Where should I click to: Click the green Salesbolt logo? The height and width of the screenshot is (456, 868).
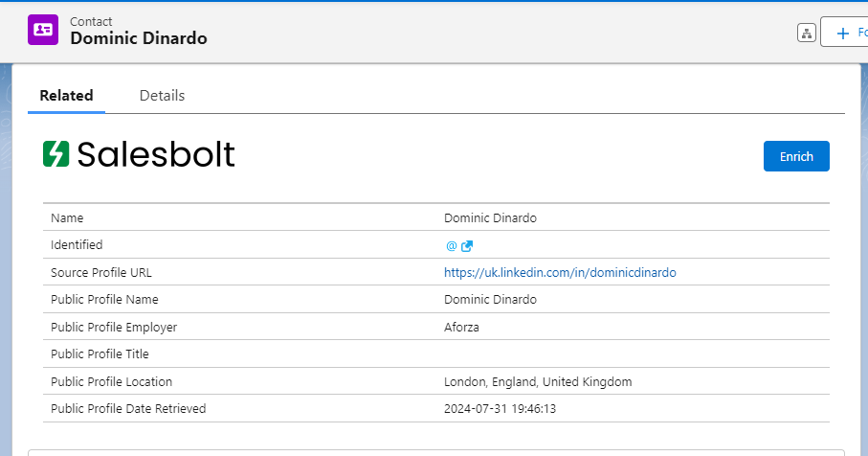(139, 154)
